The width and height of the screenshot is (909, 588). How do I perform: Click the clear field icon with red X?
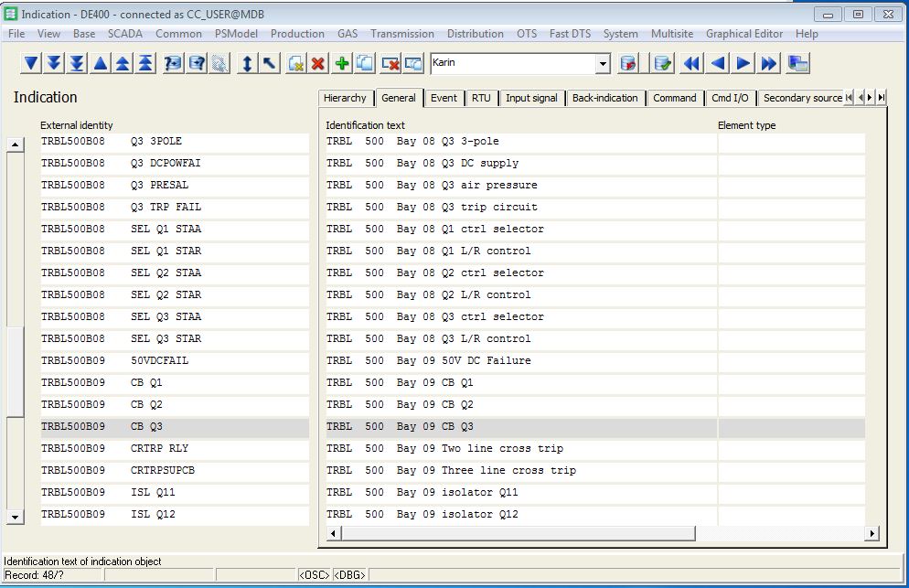click(x=390, y=62)
